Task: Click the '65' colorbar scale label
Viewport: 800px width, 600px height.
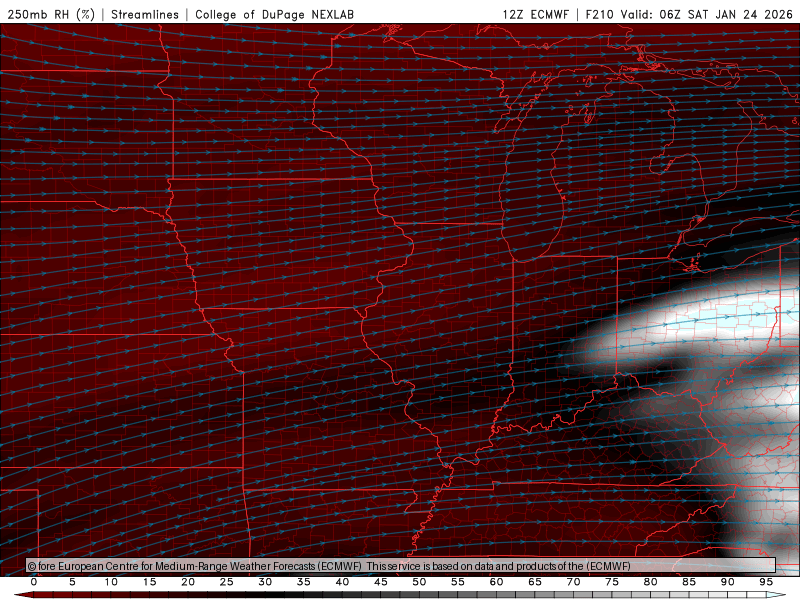Action: click(x=535, y=582)
